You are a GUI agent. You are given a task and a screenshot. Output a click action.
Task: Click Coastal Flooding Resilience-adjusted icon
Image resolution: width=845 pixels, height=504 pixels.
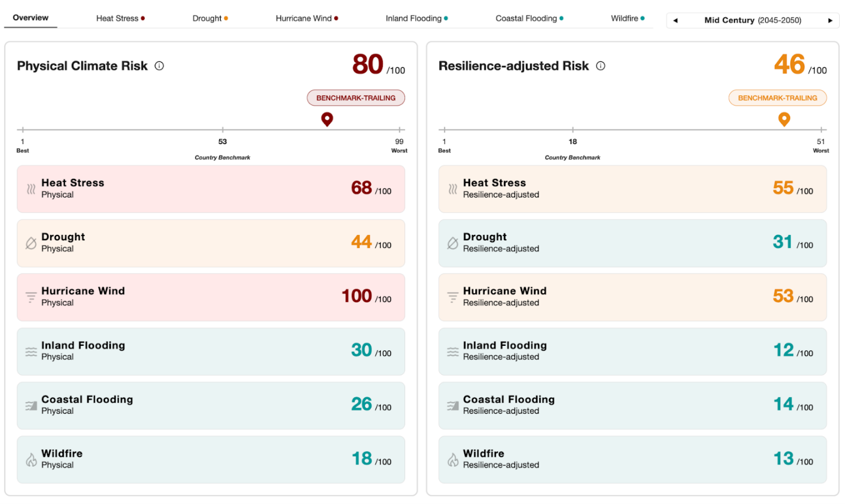click(x=453, y=405)
